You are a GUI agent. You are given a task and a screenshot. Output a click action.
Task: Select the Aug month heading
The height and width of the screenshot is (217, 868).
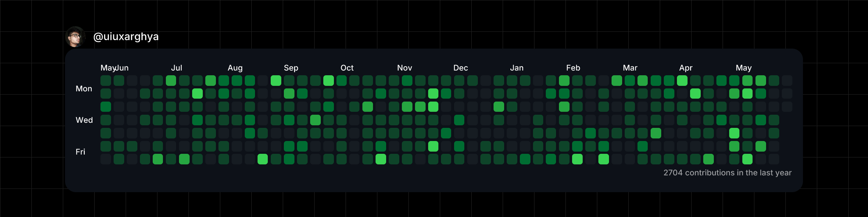pyautogui.click(x=235, y=68)
